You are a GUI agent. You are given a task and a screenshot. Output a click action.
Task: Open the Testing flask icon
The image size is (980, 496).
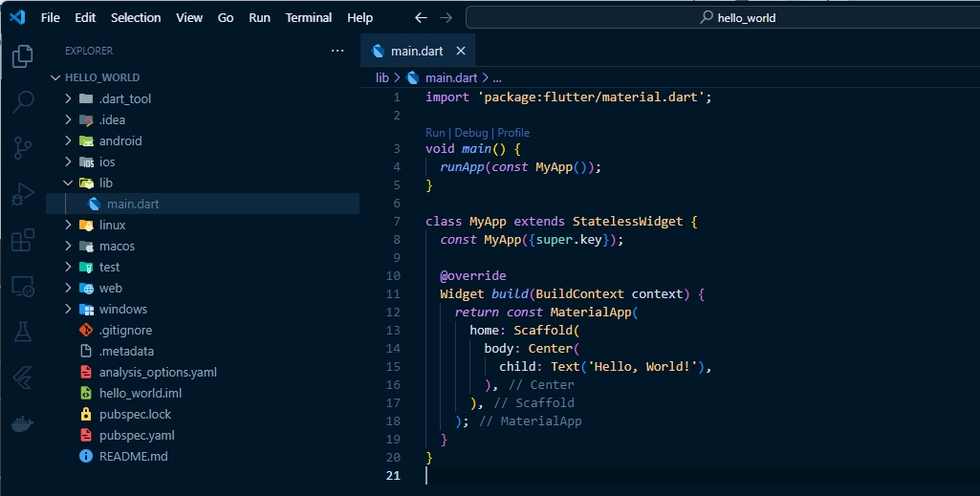pos(23,332)
